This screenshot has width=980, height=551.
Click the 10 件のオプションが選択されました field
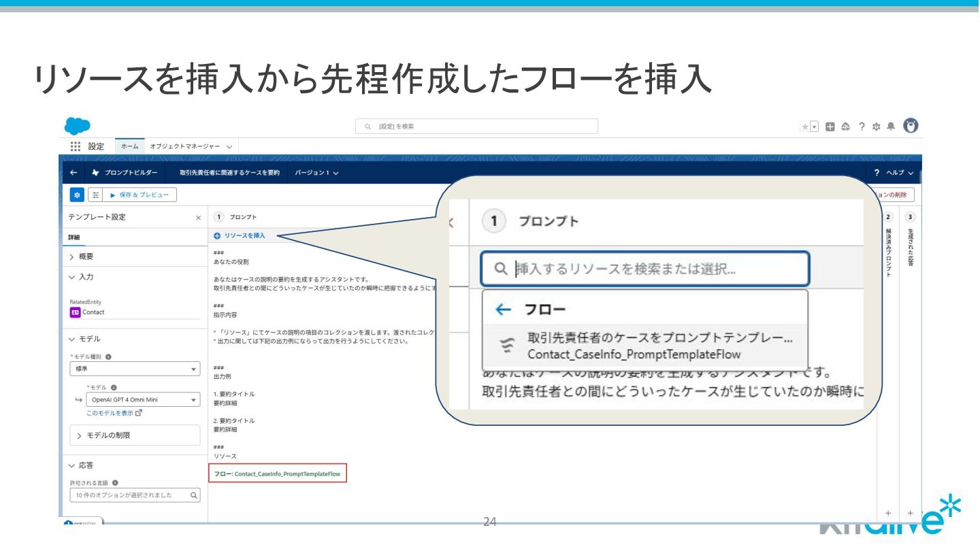tap(135, 495)
